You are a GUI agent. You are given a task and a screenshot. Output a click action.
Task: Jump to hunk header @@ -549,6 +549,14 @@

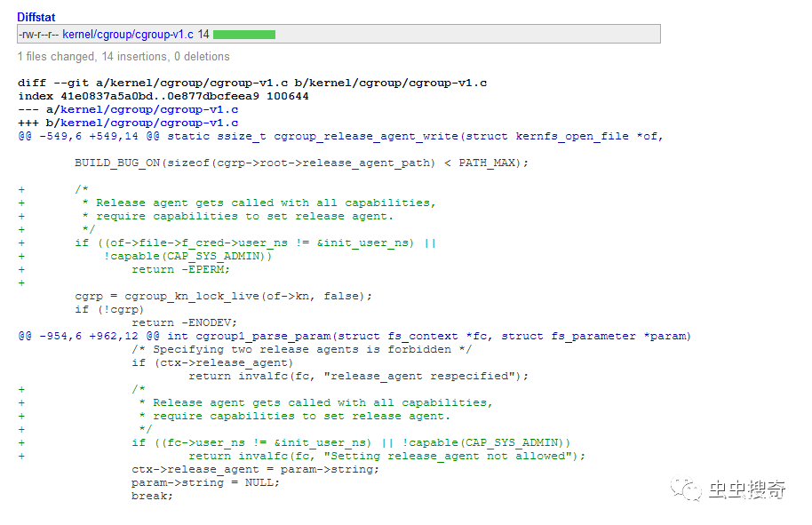point(89,136)
